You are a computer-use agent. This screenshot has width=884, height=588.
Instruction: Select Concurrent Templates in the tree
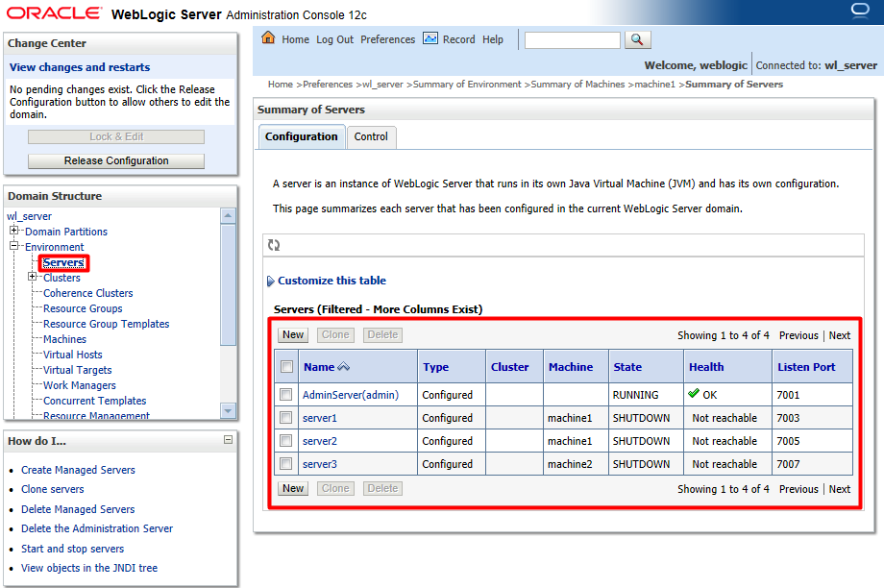click(95, 401)
